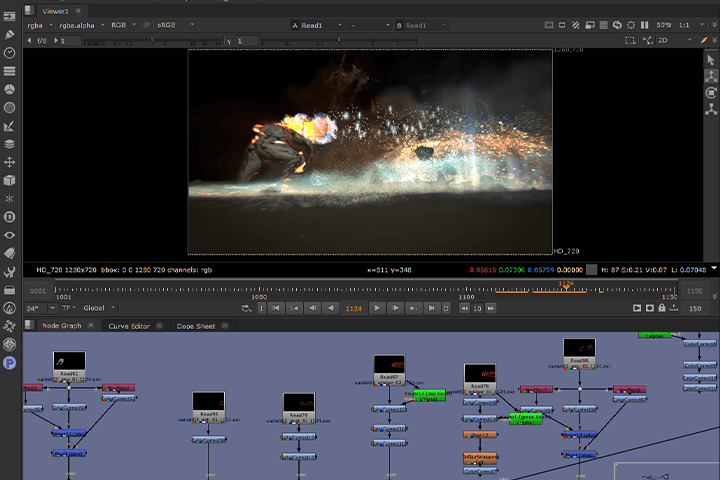This screenshot has width=720, height=480.
Task: Skip backward by 10 frames
Action: (465, 308)
